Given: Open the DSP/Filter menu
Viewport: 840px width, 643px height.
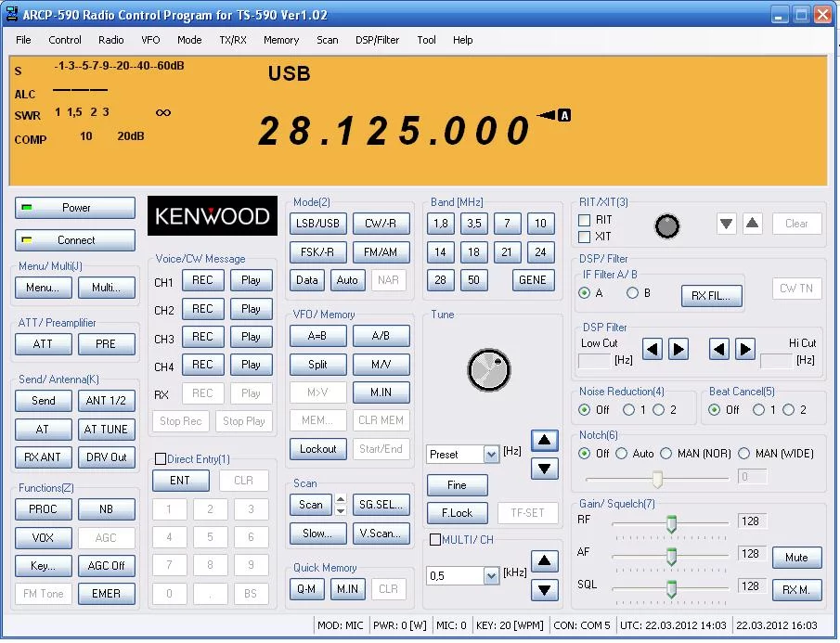Looking at the screenshot, I should [377, 40].
